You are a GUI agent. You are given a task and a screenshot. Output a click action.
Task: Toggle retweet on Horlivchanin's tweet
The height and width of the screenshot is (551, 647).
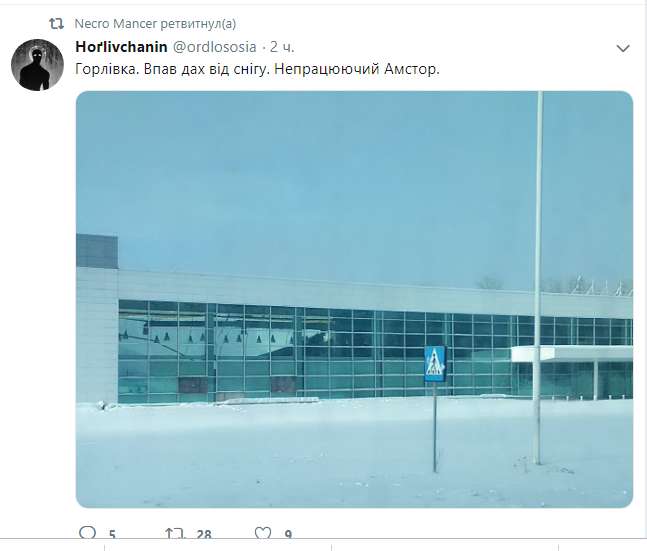[174, 533]
